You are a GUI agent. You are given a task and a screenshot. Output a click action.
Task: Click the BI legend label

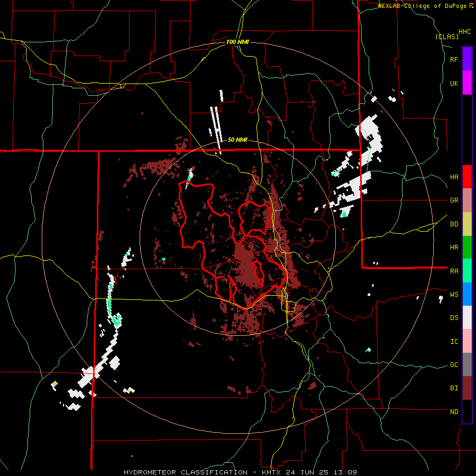tap(454, 388)
